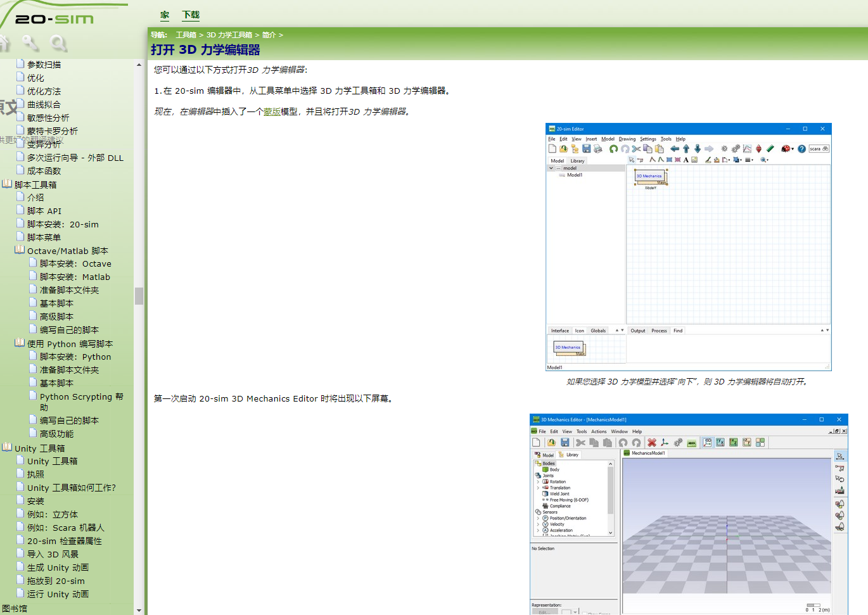This screenshot has height=615, width=868.
Task: Open the 生成 Unity 动画 topic
Action: (58, 567)
